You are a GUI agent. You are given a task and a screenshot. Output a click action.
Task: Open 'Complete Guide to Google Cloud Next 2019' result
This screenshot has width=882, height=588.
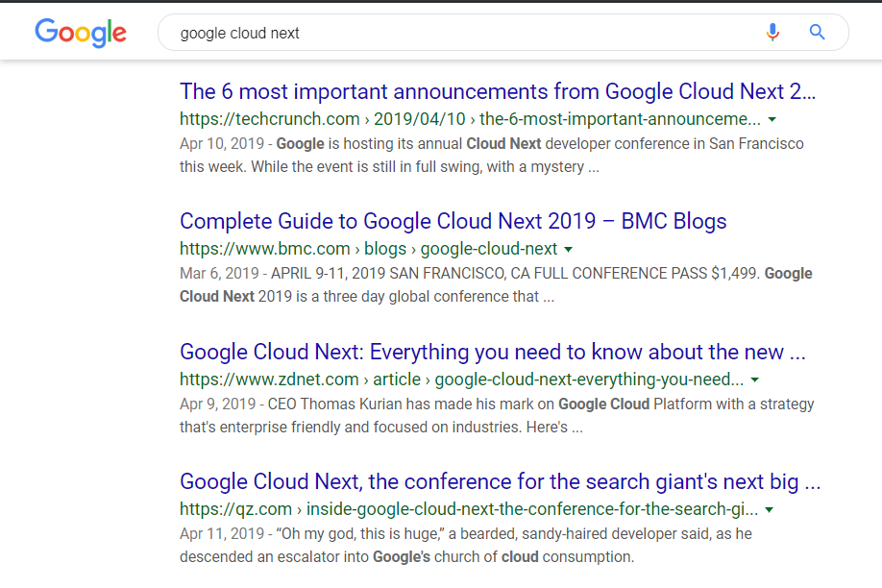click(x=453, y=221)
